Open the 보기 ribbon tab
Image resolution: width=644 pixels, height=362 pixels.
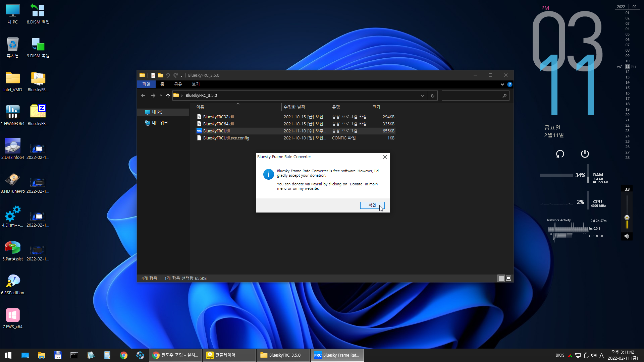tap(196, 84)
